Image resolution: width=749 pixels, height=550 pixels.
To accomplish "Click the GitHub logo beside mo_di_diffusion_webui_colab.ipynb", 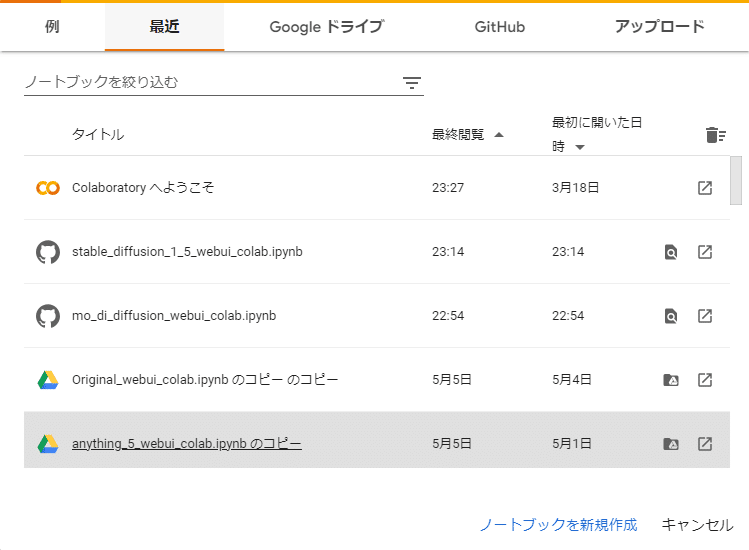I will click(x=48, y=316).
